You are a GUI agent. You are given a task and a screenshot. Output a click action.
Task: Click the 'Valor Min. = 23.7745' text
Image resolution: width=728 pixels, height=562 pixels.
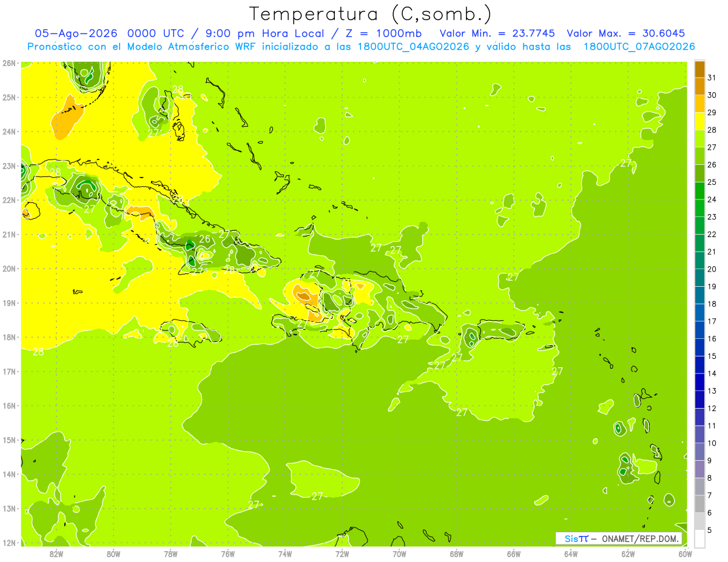click(497, 33)
